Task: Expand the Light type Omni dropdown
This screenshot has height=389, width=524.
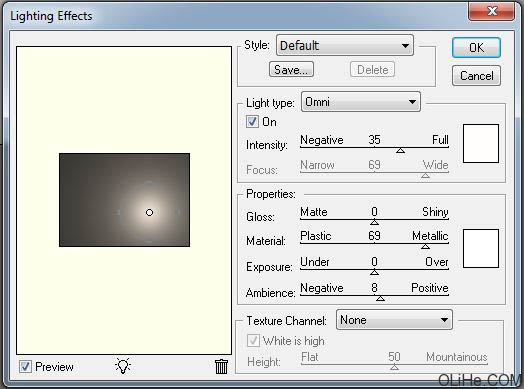Action: coord(361,102)
